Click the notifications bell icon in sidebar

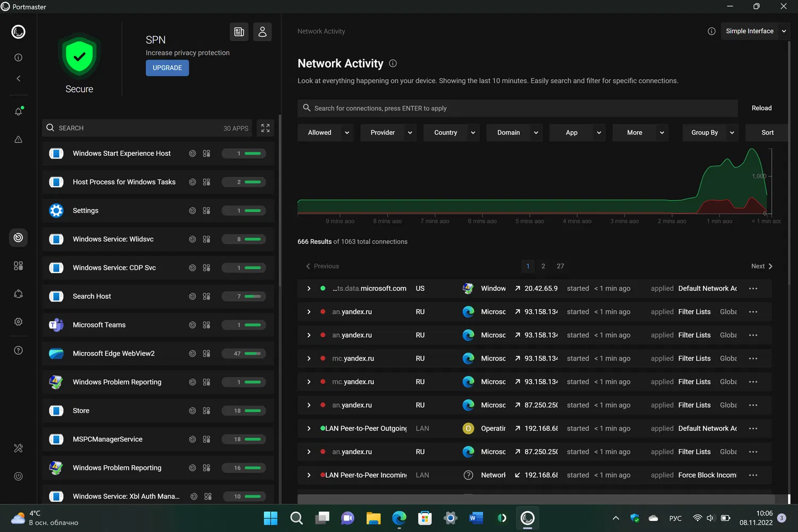[18, 111]
